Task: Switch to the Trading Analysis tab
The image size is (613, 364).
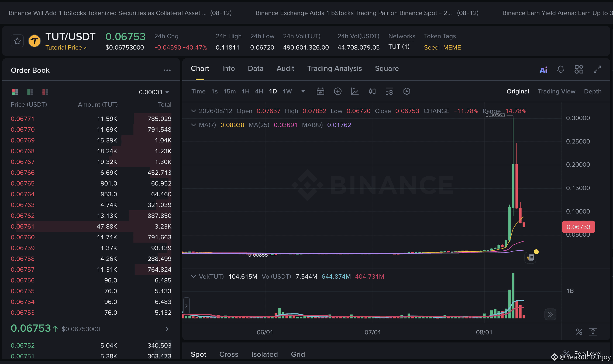Action: tap(335, 68)
